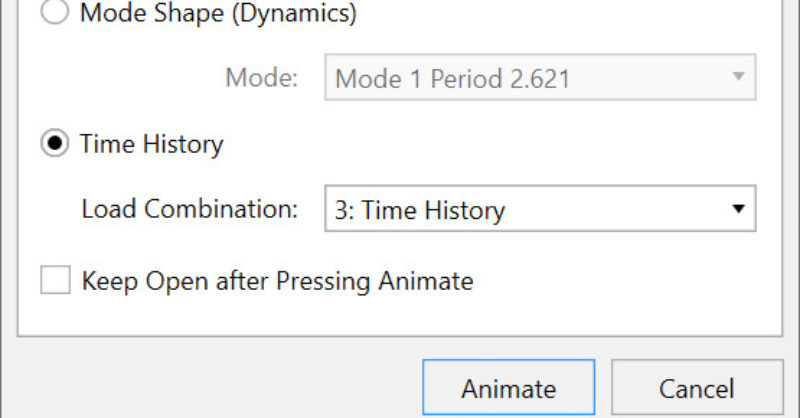Image resolution: width=800 pixels, height=418 pixels.
Task: Open the Mode dropdown showing Period 2.621
Action: [x=540, y=78]
